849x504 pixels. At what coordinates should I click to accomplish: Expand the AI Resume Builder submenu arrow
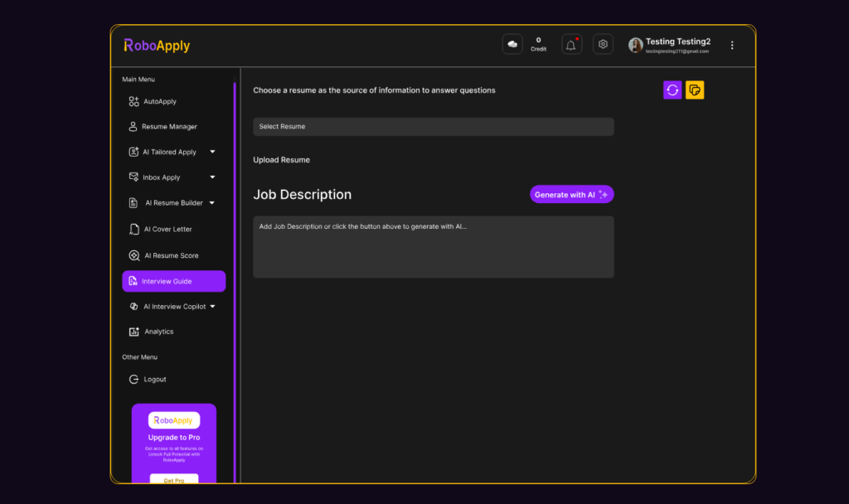pos(212,203)
